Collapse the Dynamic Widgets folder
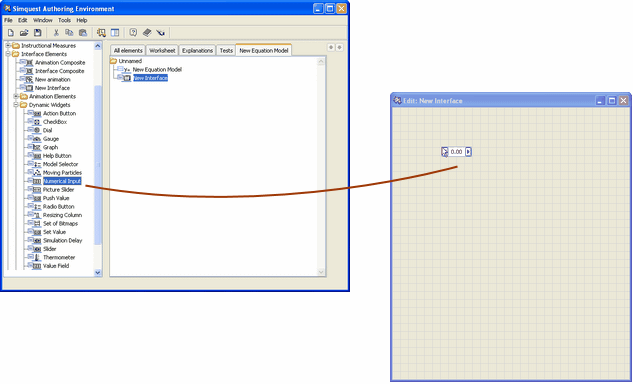 (x=16, y=105)
